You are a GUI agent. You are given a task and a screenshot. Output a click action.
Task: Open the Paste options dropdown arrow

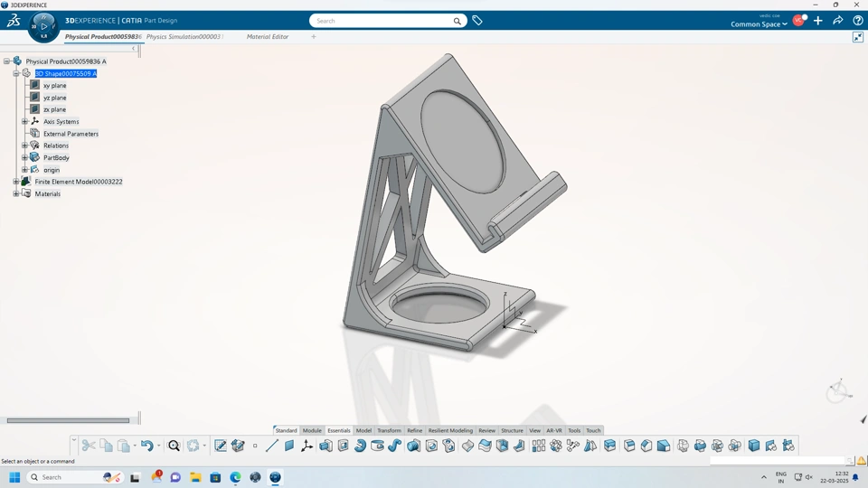(135, 446)
